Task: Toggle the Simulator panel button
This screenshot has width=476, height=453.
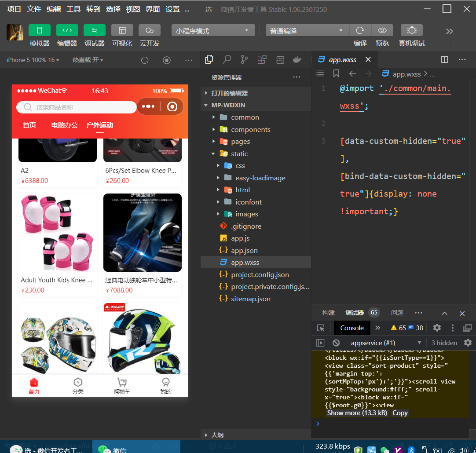Action: (40, 30)
